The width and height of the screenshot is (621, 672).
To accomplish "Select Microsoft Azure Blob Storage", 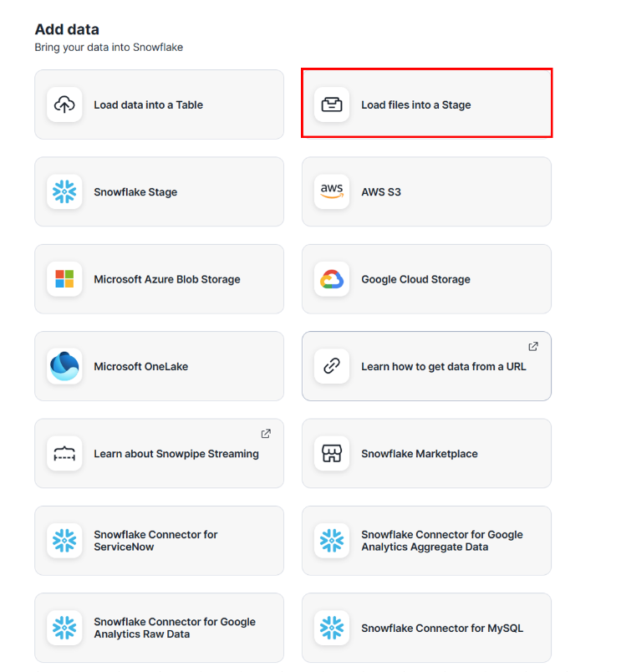I will click(x=159, y=279).
